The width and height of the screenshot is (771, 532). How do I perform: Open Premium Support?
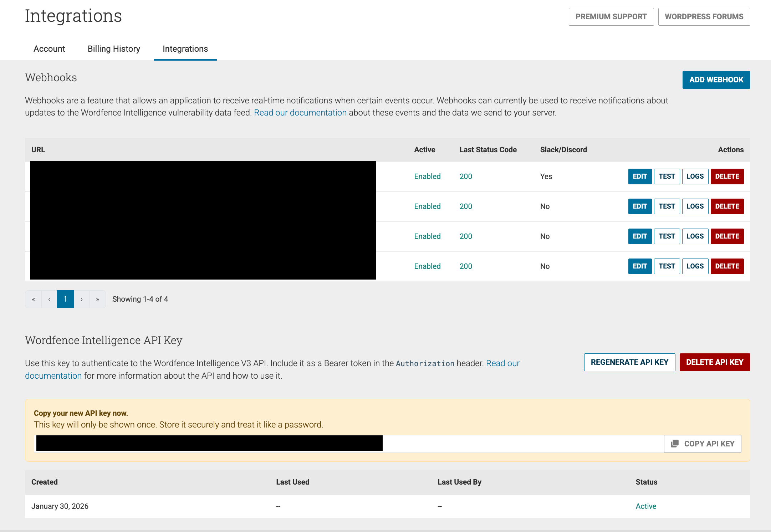pyautogui.click(x=611, y=17)
